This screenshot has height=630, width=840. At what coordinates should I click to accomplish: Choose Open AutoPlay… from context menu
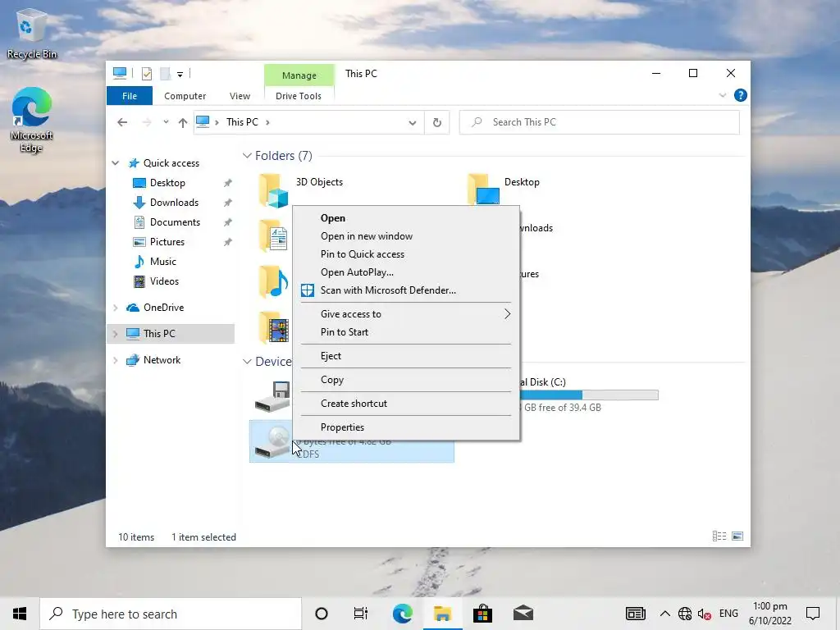click(x=405, y=272)
